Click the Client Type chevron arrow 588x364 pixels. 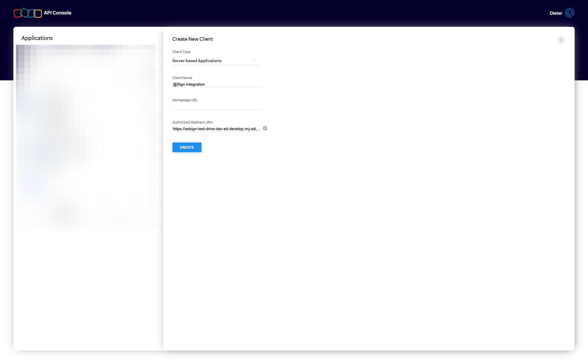click(x=253, y=60)
